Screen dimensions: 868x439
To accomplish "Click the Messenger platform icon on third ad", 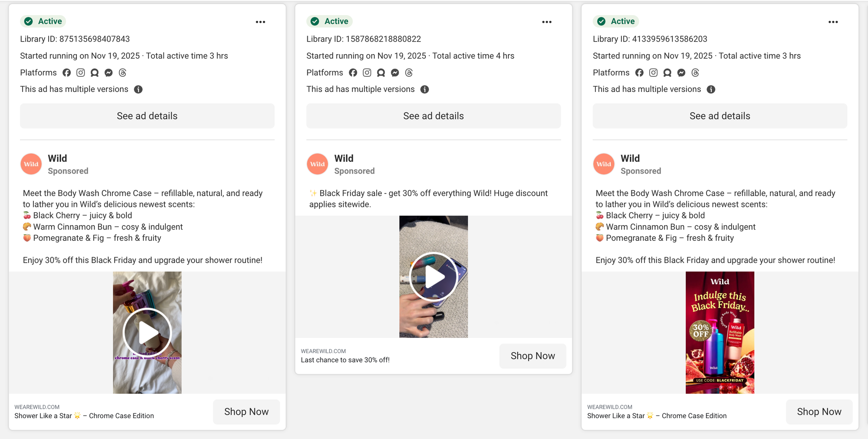I will [x=681, y=73].
